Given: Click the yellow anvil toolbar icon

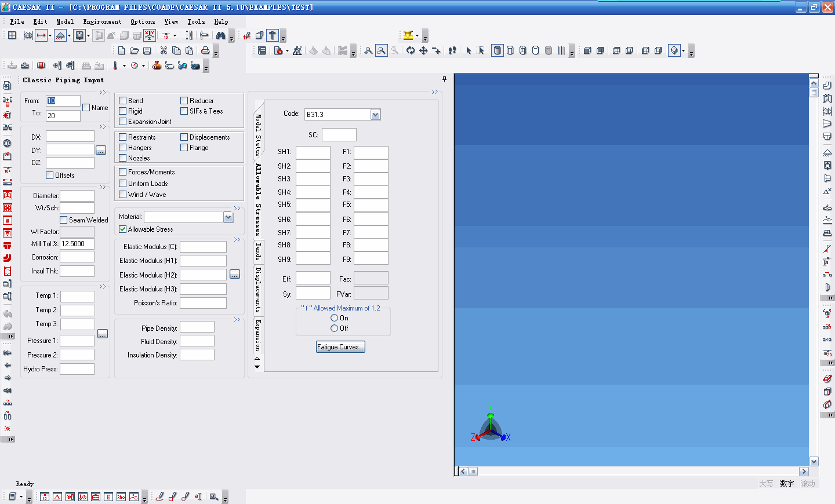Looking at the screenshot, I should (x=408, y=35).
